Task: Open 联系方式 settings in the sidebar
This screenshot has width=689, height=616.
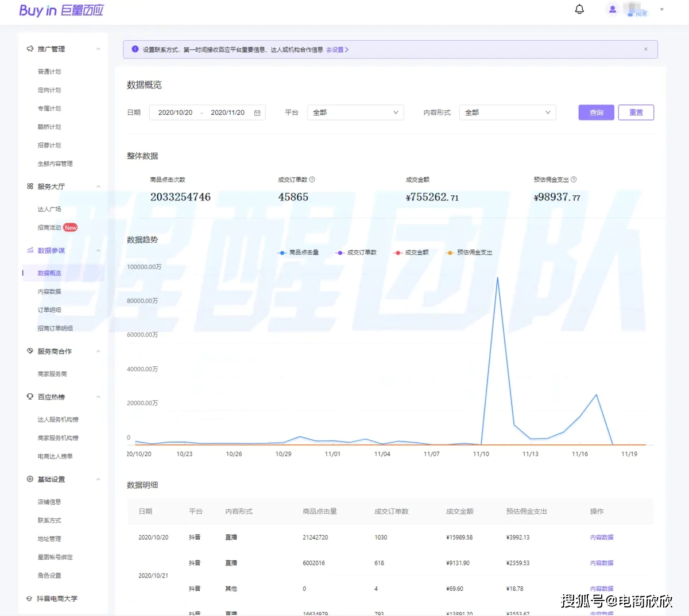Action: point(49,520)
